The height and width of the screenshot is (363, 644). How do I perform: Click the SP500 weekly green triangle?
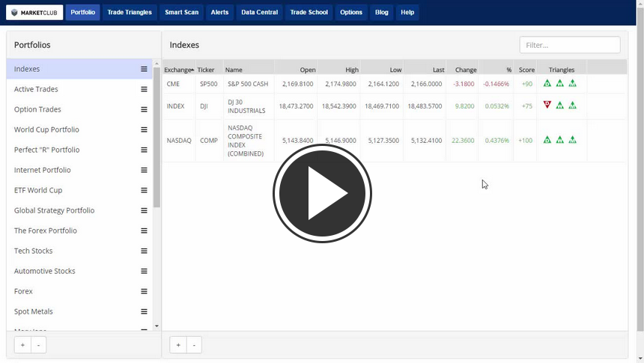tap(560, 83)
